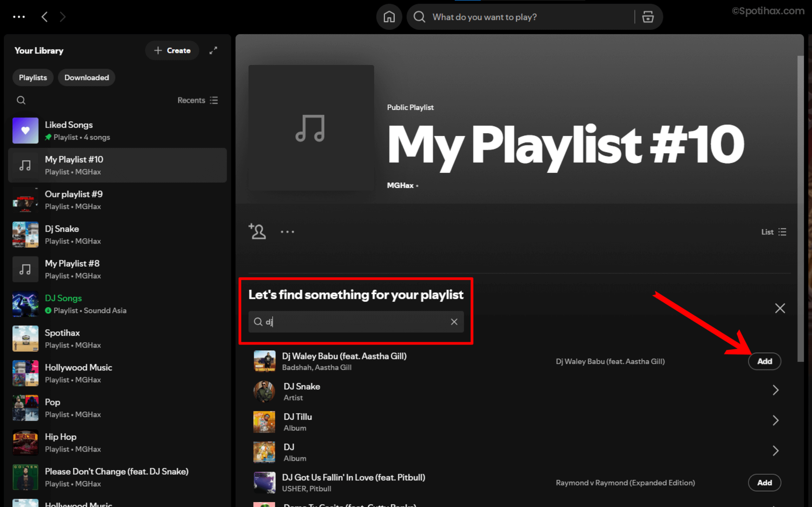Toggle the Downloaded filter chip
812x507 pixels.
tap(86, 77)
